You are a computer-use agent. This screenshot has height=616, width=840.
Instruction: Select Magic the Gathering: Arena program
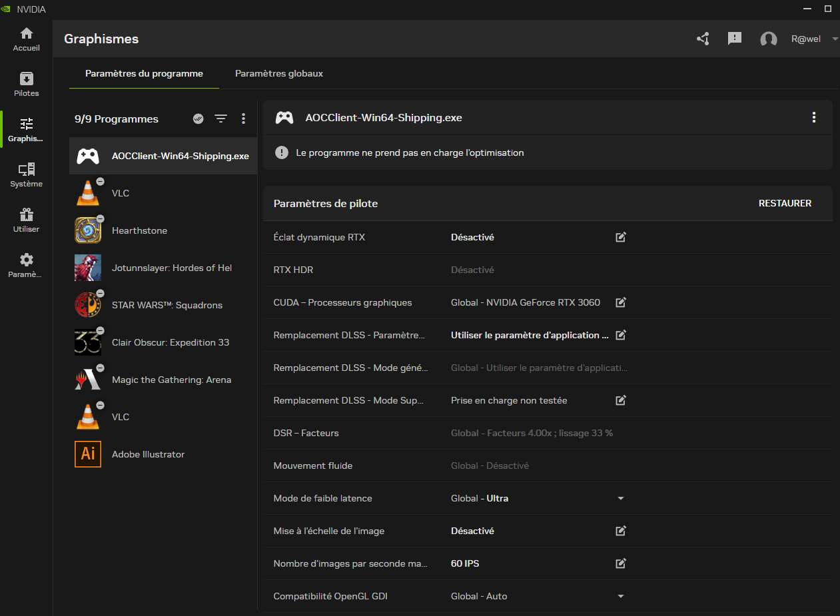tap(163, 380)
